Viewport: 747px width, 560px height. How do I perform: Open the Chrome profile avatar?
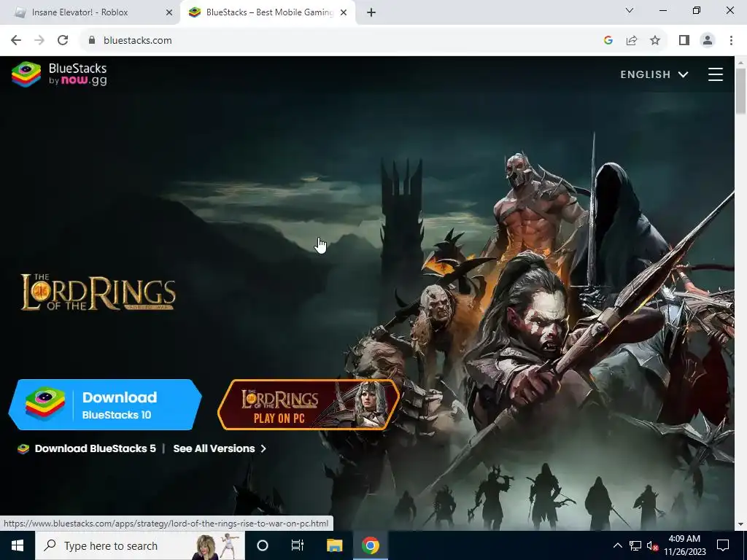pos(708,41)
